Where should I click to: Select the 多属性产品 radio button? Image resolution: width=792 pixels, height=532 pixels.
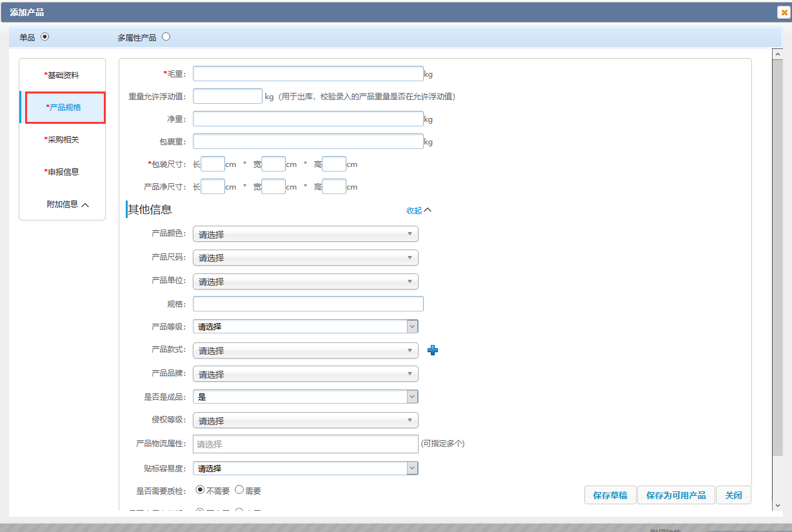(x=166, y=37)
